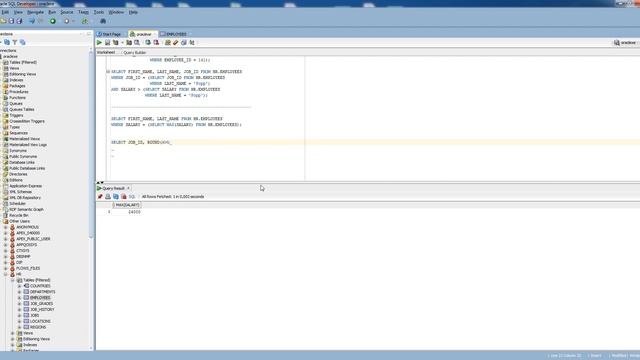Expand the APEX_PUBLIC_USER node

tap(6, 239)
